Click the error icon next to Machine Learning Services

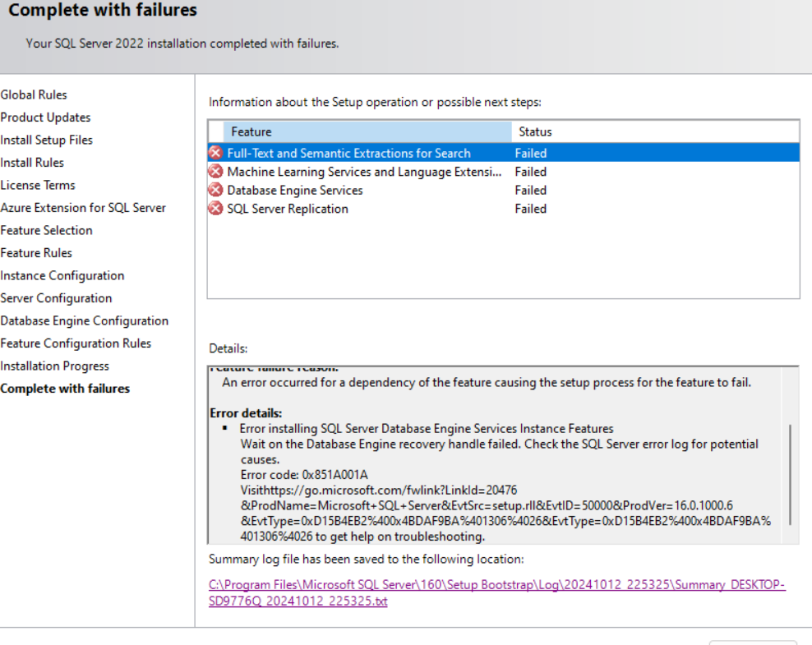(x=215, y=172)
